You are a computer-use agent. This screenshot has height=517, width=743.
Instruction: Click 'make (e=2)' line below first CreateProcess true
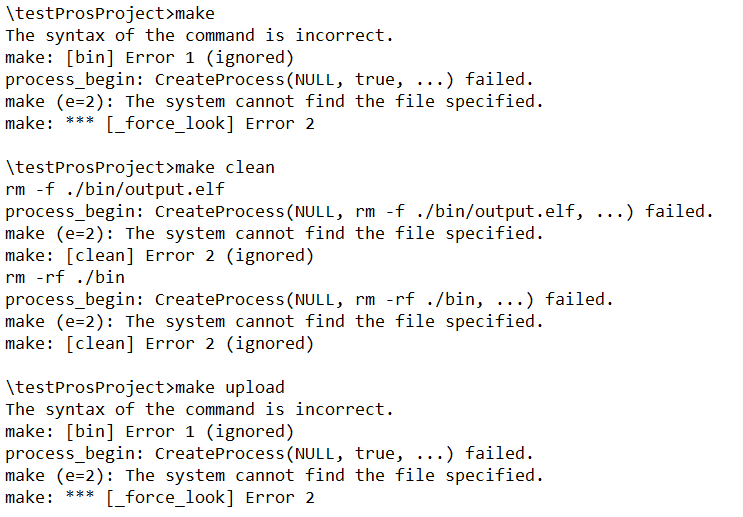(274, 101)
